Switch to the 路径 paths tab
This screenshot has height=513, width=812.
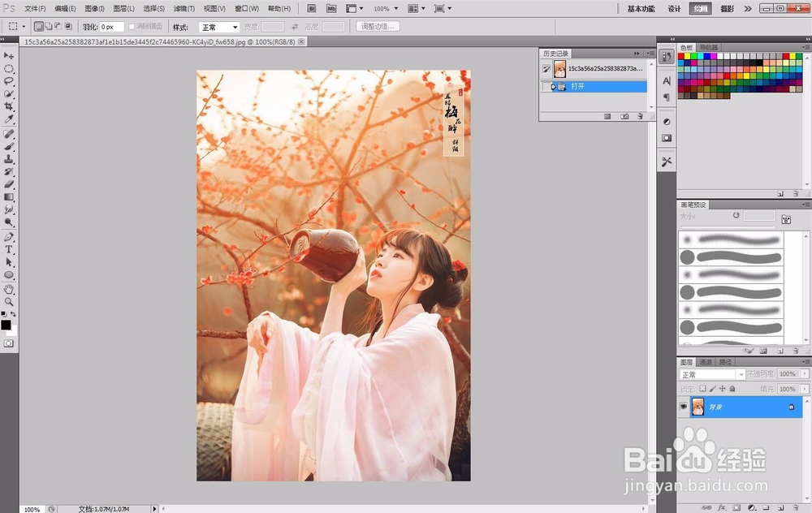coord(725,362)
